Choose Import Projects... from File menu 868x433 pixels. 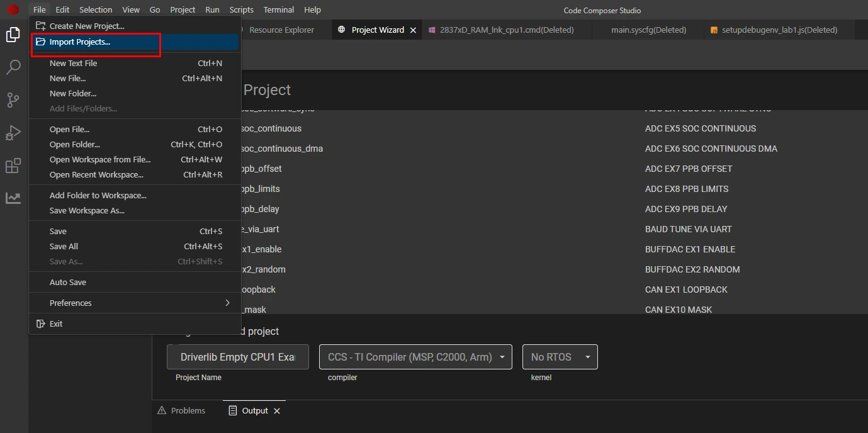[135, 42]
